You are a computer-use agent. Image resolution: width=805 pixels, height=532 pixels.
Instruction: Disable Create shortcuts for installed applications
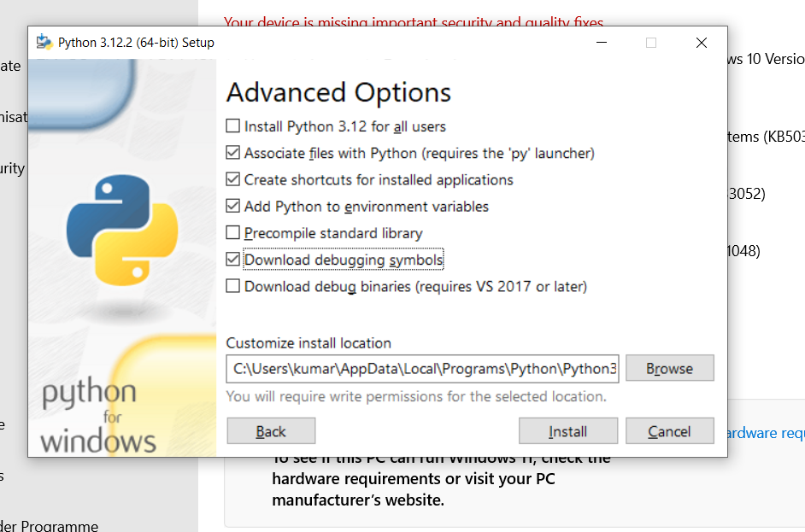(x=232, y=179)
